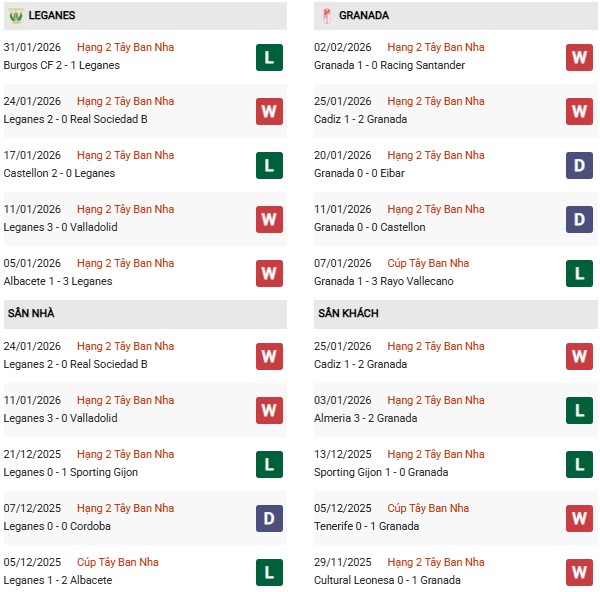Open the SÂN NHÀ home form section
The width and height of the screenshot is (600, 592).
31,314
